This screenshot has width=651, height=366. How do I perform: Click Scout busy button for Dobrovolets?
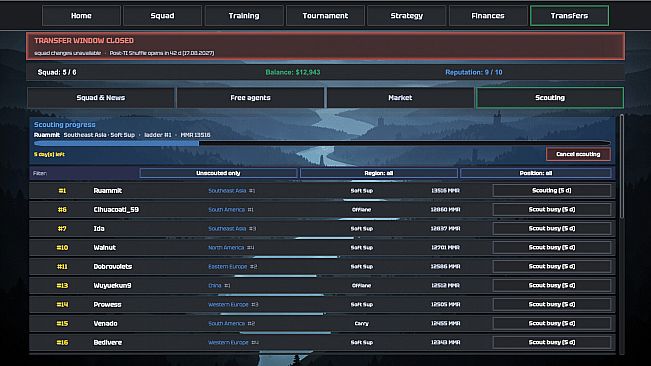point(552,266)
